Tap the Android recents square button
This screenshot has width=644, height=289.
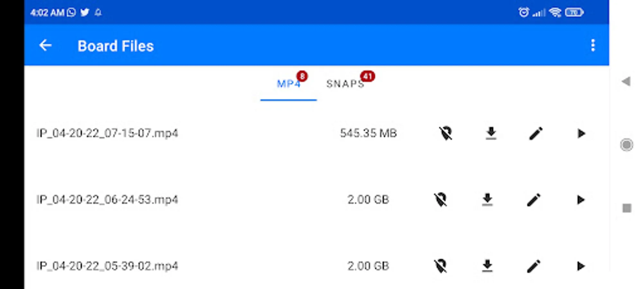(627, 208)
